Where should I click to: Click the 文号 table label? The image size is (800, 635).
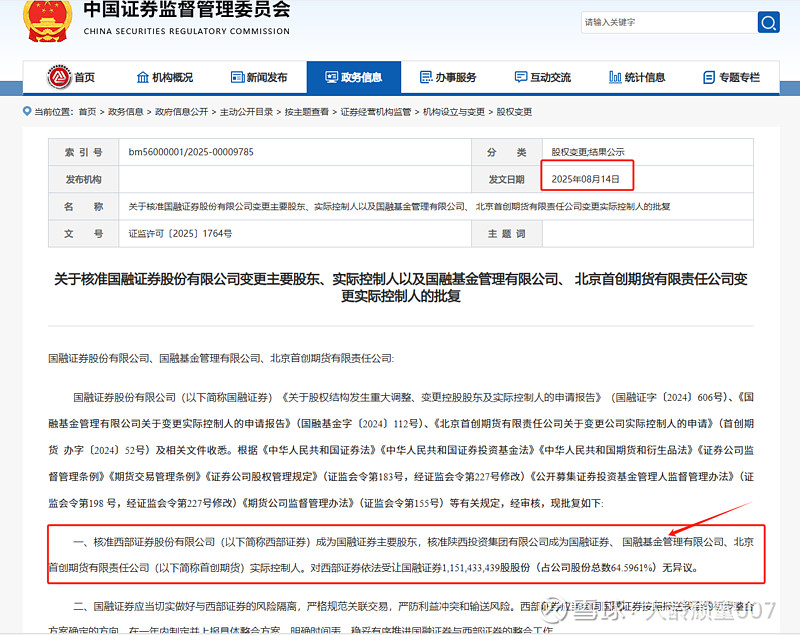pos(84,234)
